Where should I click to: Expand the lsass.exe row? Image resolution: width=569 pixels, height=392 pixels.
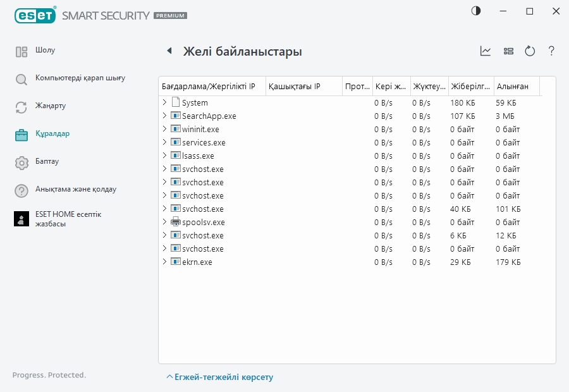[164, 156]
